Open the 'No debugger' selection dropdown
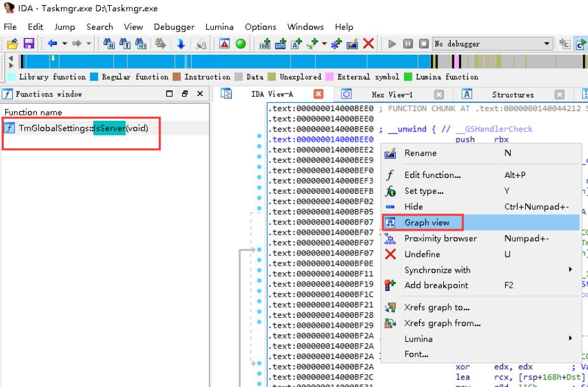588x387 pixels. 493,44
